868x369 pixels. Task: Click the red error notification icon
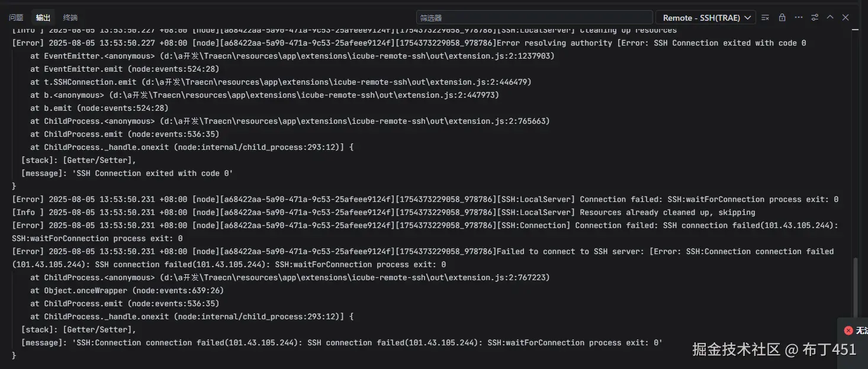click(x=848, y=331)
